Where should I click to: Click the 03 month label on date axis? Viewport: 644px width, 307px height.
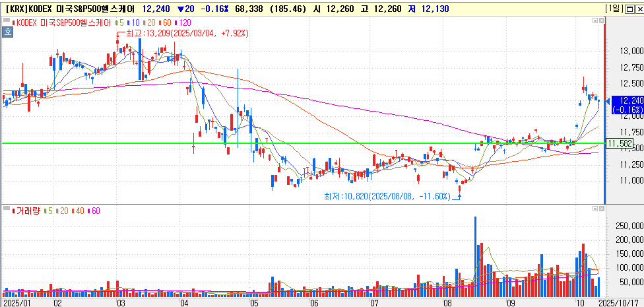pyautogui.click(x=121, y=303)
